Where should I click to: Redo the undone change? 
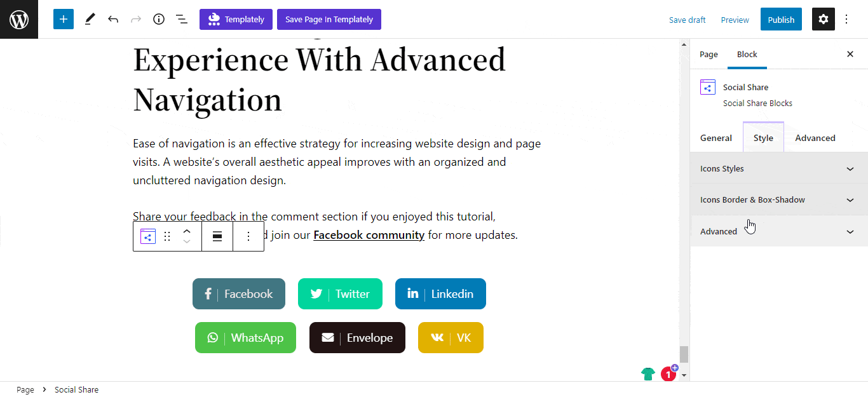coord(136,19)
